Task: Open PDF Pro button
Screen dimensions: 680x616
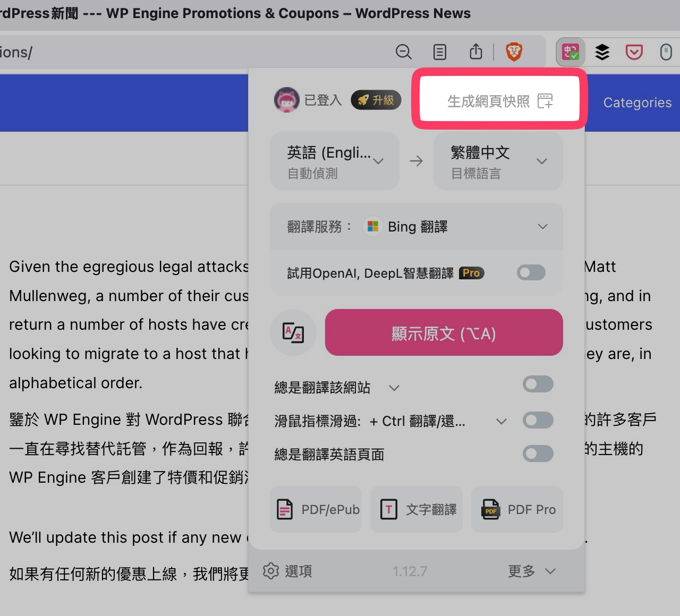Action: click(x=517, y=509)
